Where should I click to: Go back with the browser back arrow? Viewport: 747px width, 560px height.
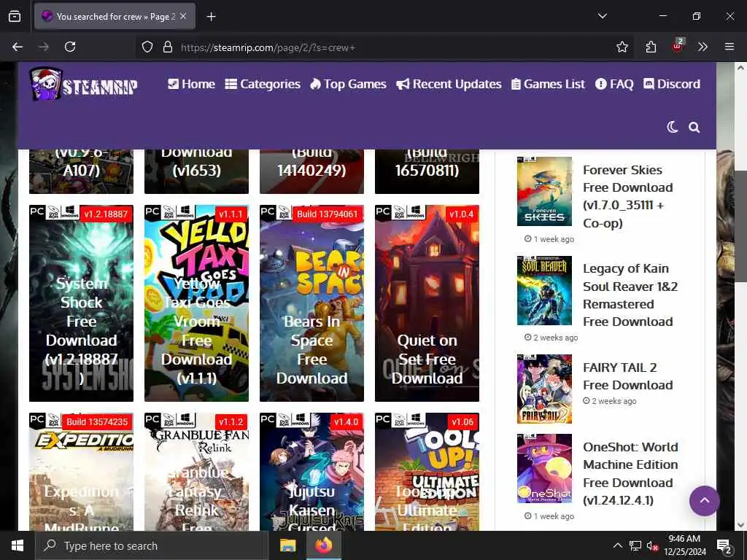coord(18,47)
